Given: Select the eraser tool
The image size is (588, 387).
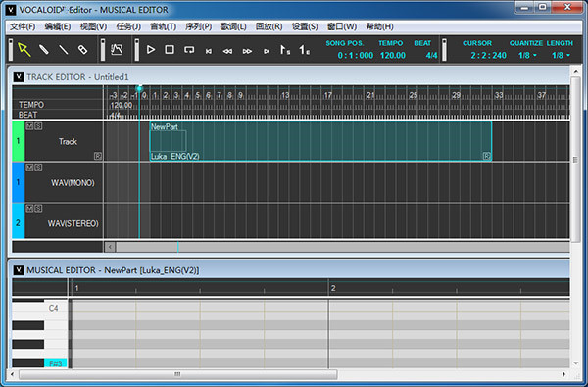Looking at the screenshot, I should click(x=82, y=50).
